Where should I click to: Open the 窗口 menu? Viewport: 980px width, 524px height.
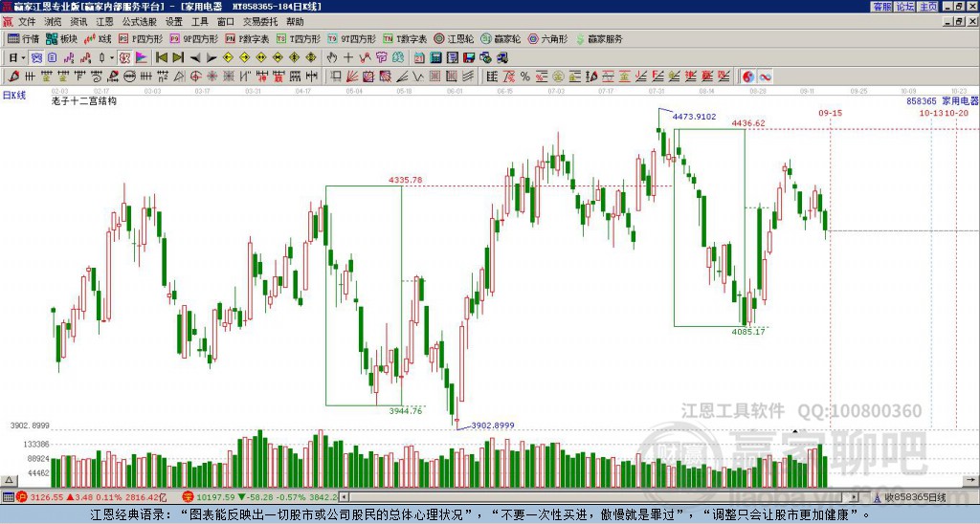(x=225, y=22)
